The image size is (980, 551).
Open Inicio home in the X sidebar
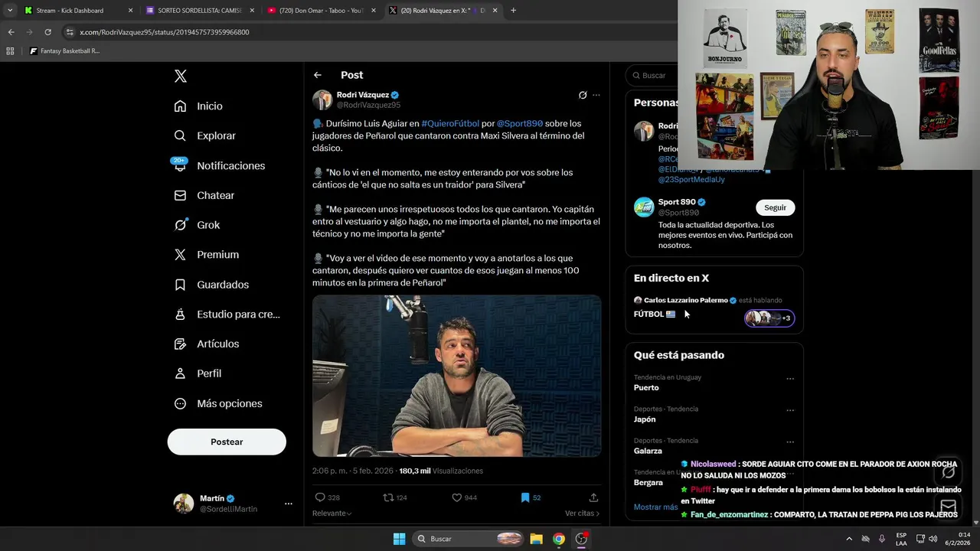[198, 106]
